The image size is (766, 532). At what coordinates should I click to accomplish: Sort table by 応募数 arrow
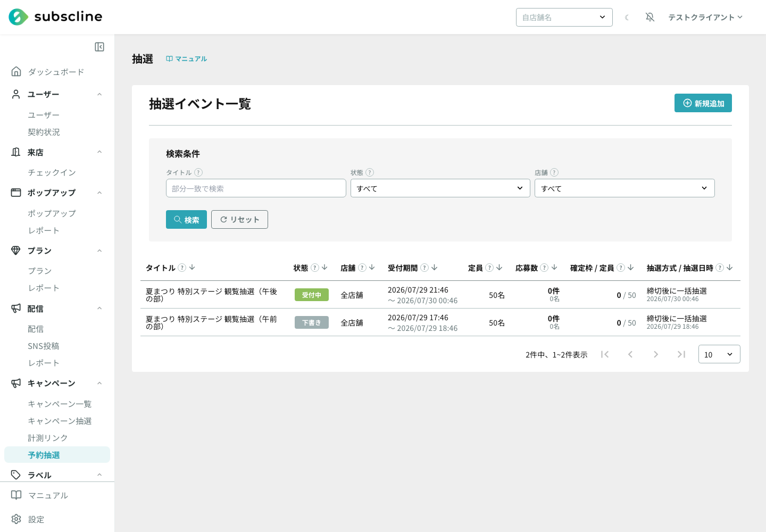pos(554,268)
